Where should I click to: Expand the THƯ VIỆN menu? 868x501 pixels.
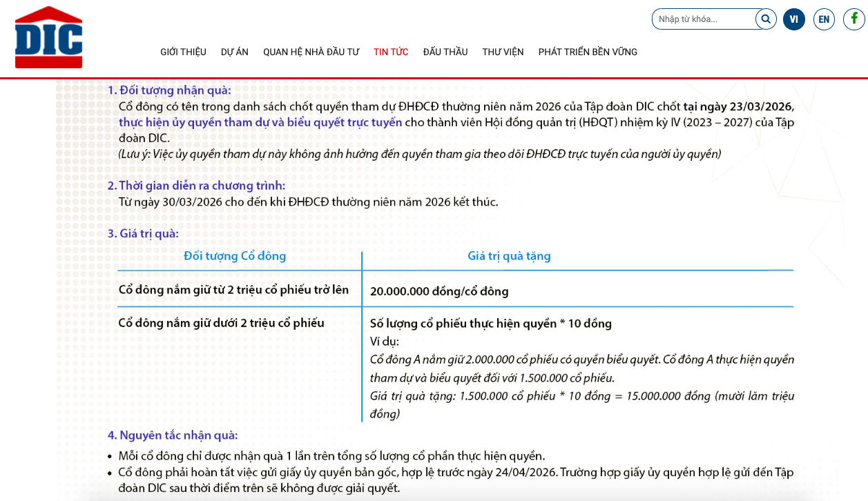pos(503,52)
